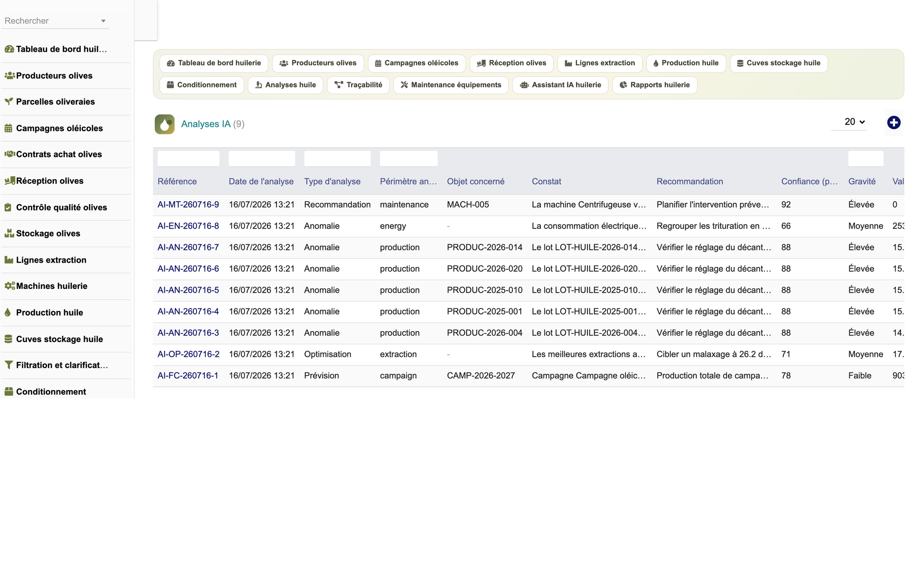Click the microscope icon on Analyses huile tab
The height and width of the screenshot is (572, 924).
(259, 85)
